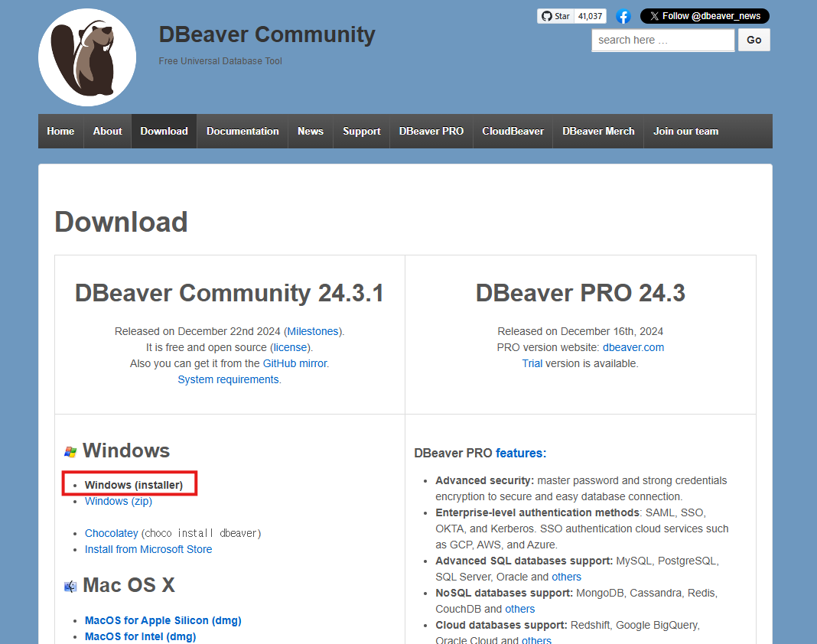The height and width of the screenshot is (644, 817).
Task: Download Windows (installer)
Action: click(134, 485)
